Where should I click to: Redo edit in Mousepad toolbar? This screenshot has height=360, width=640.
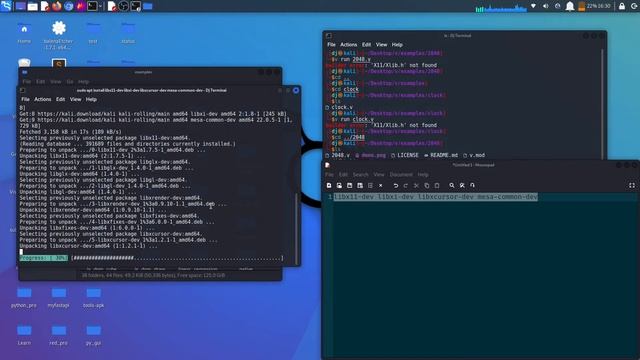(406, 185)
